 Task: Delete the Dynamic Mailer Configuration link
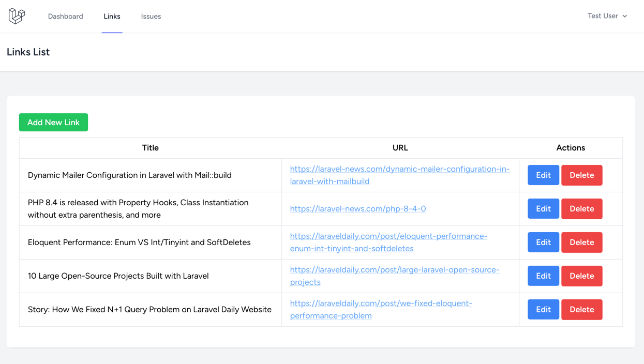pos(582,175)
